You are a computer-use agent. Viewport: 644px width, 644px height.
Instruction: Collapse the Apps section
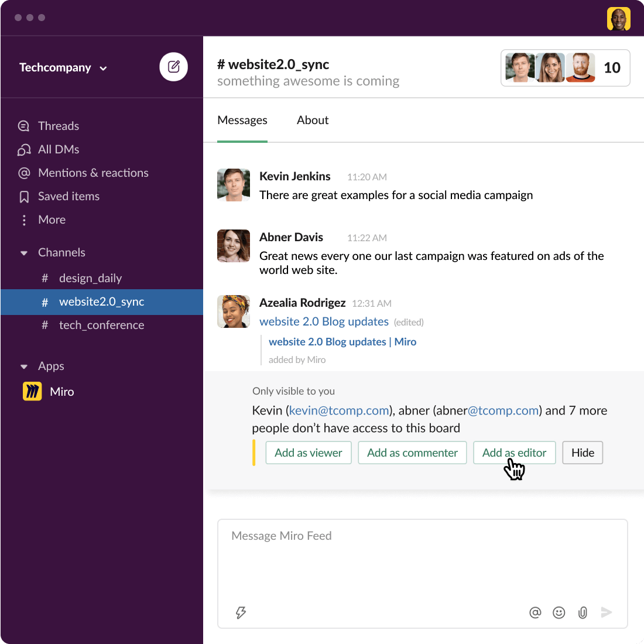tap(23, 366)
